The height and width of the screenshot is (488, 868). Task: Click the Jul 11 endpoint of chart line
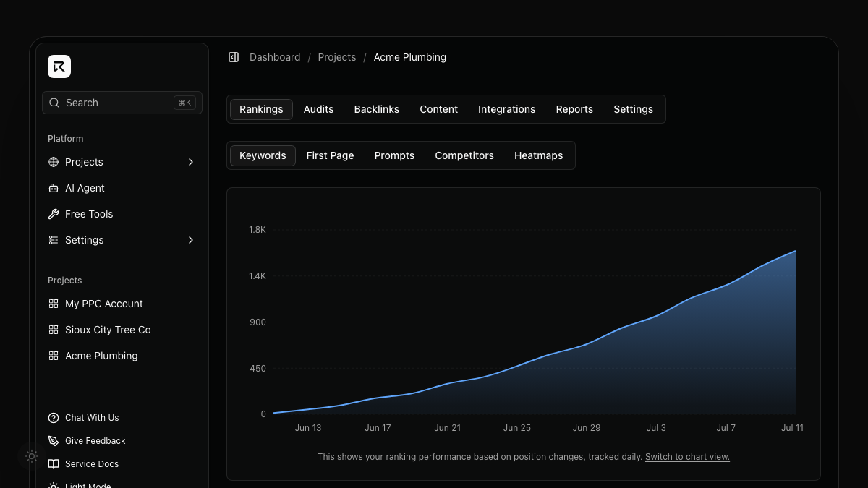tap(795, 251)
